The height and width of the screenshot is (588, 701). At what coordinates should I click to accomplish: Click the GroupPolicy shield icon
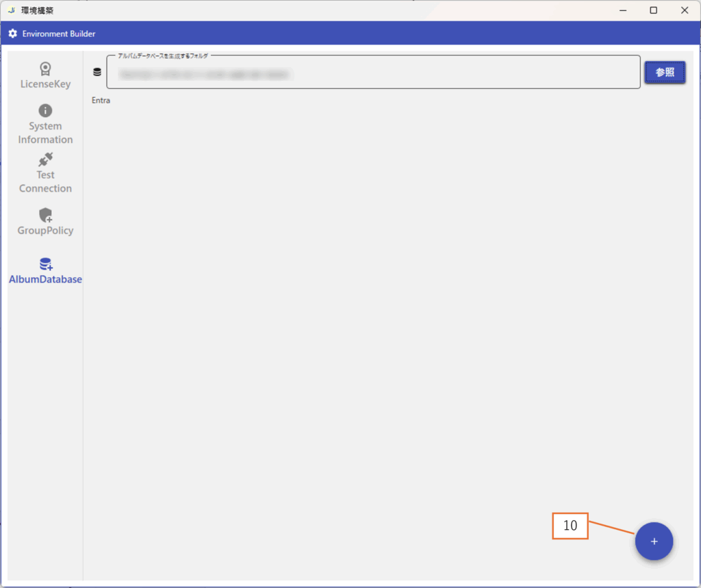tap(46, 216)
